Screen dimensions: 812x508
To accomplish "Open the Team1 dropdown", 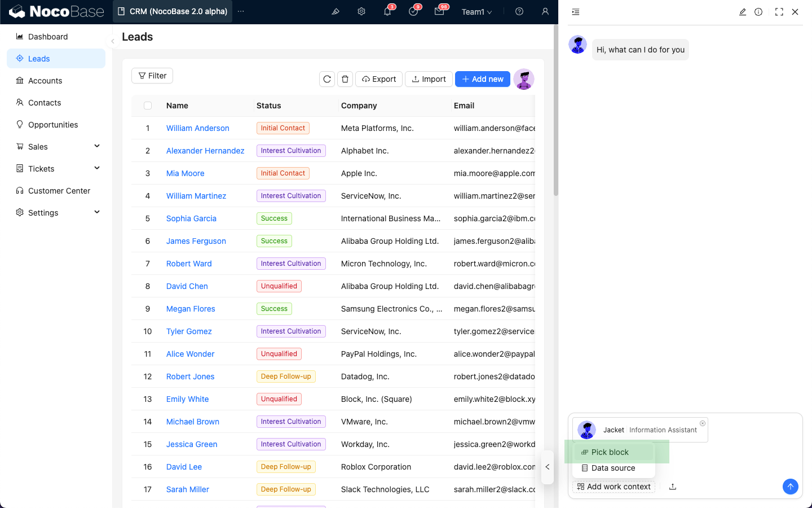I will coord(476,12).
